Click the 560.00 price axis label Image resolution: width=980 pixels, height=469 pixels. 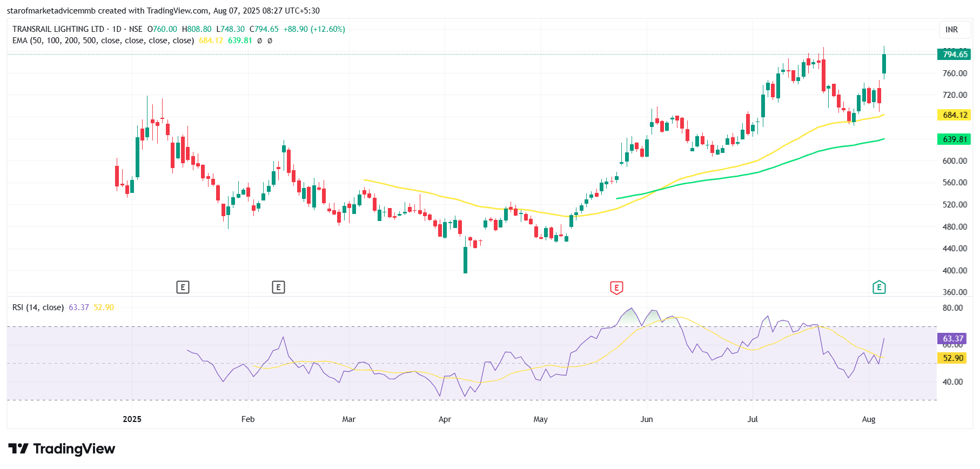pos(955,183)
